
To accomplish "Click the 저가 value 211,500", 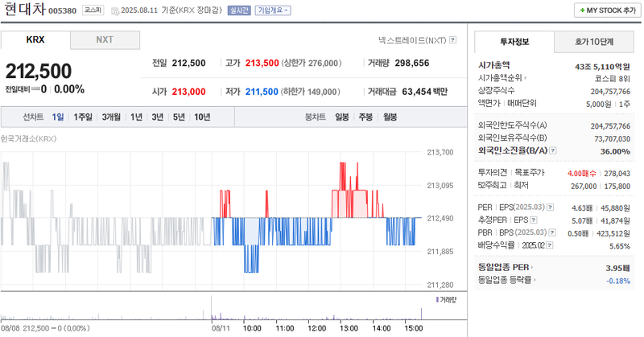I will (x=262, y=92).
